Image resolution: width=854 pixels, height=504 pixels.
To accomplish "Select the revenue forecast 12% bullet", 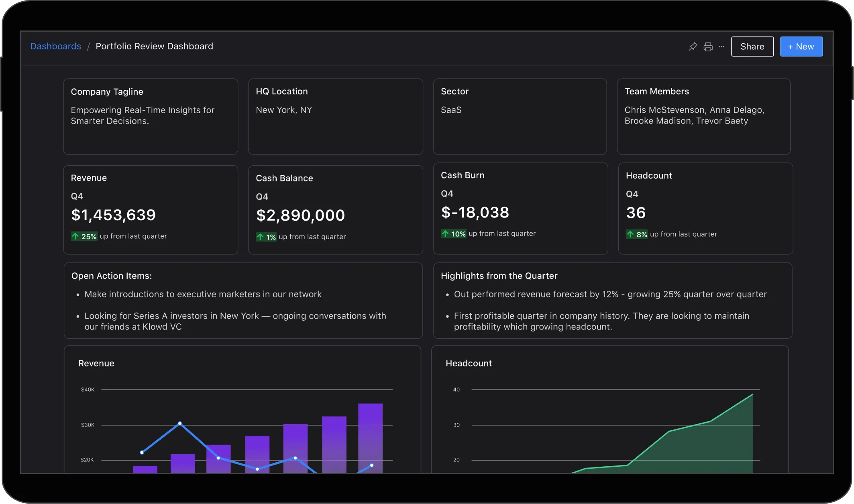I will coord(610,294).
